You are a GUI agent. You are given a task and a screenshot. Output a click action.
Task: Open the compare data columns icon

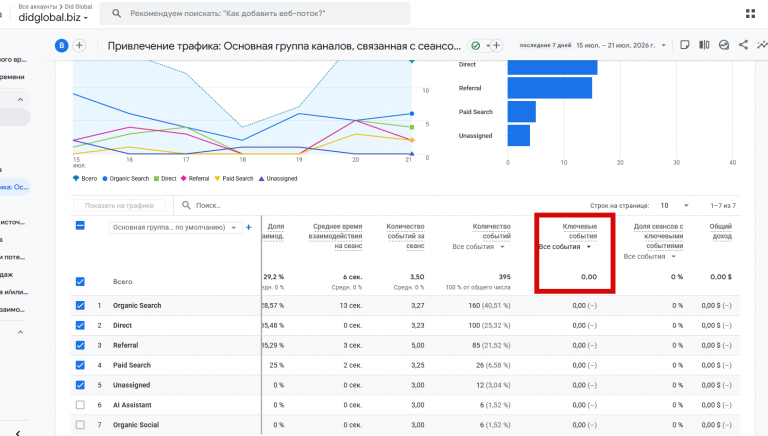point(704,45)
